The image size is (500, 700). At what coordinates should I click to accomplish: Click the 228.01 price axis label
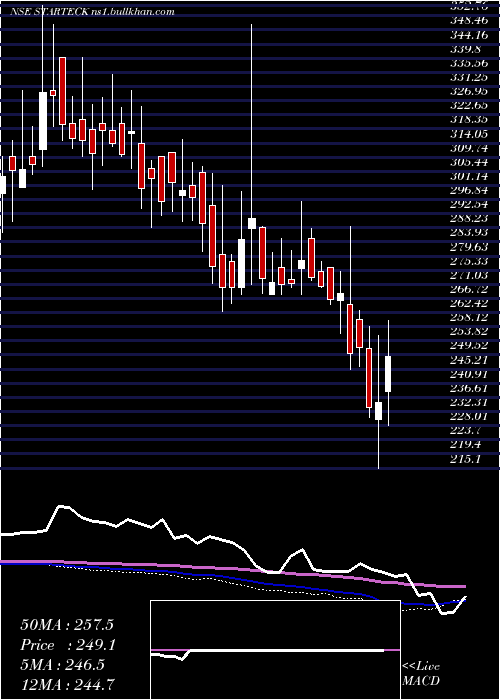tap(468, 418)
